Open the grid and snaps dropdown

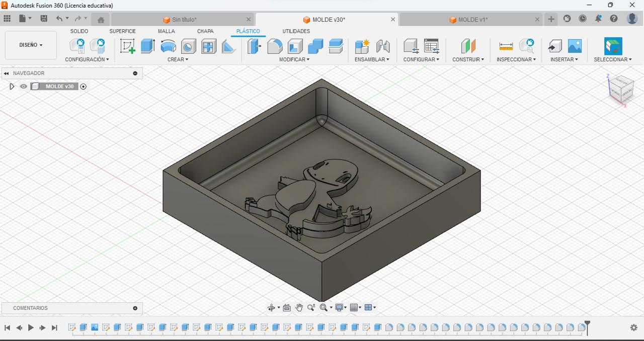(x=356, y=308)
